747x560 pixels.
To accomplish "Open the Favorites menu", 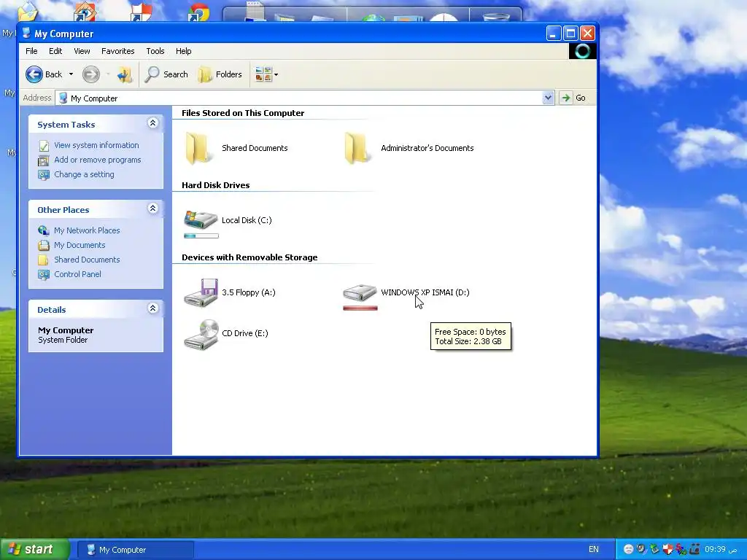I will (117, 51).
